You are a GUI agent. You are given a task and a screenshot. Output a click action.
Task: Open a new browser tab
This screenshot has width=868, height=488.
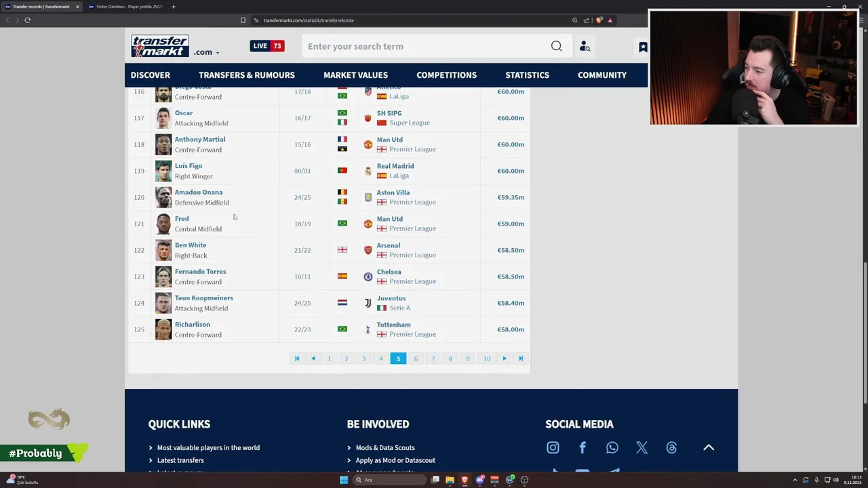173,7
